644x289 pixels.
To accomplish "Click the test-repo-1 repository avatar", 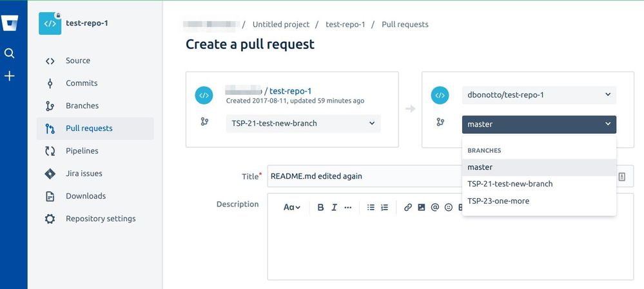I will click(50, 23).
